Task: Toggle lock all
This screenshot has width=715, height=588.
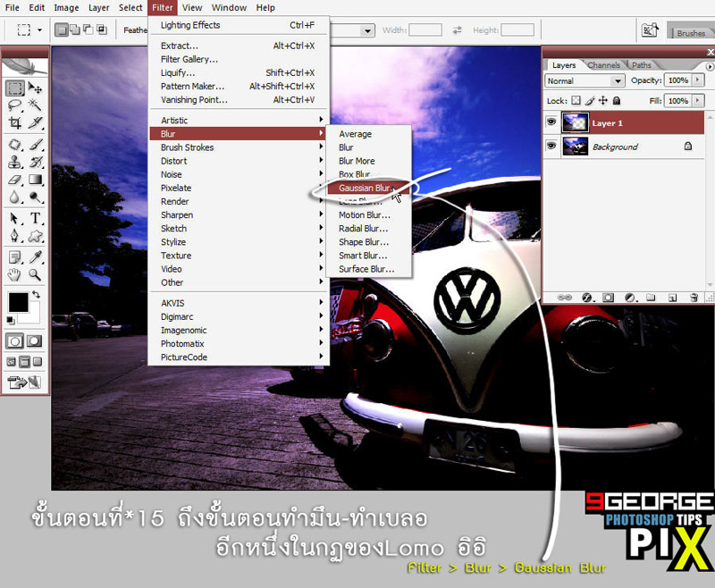Action: tap(617, 100)
